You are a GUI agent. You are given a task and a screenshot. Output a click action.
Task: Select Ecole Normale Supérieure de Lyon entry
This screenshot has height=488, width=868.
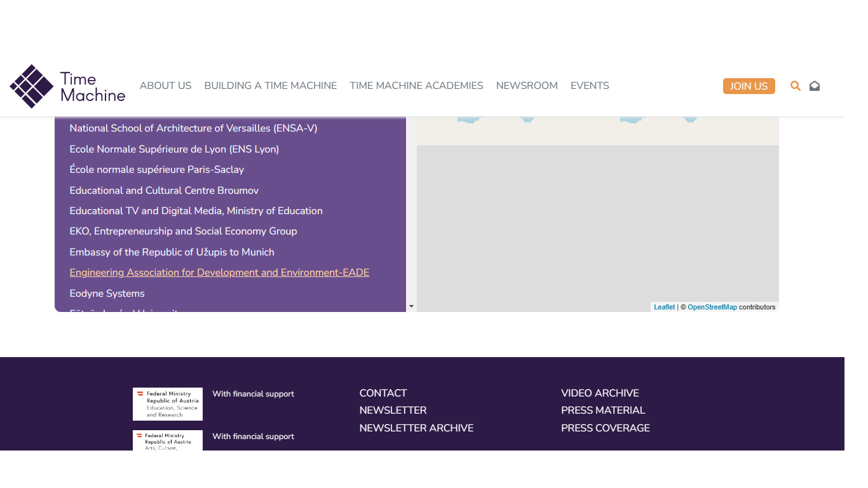click(x=174, y=149)
